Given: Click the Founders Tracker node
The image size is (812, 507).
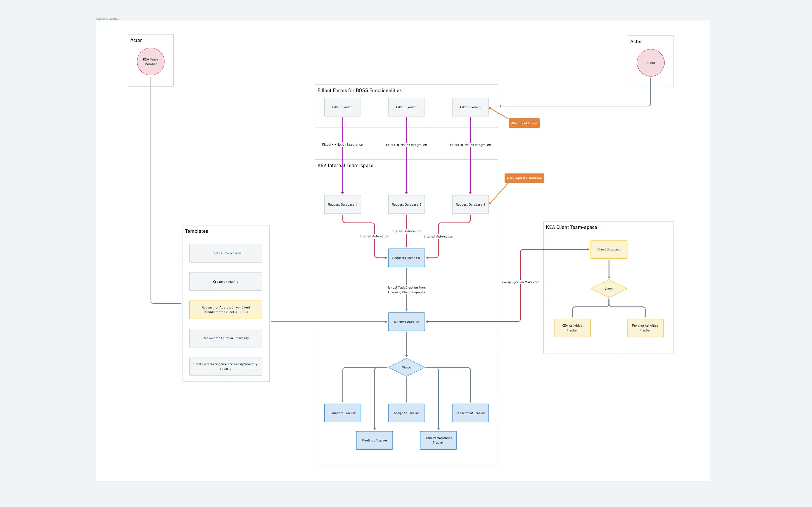Looking at the screenshot, I should [x=342, y=413].
